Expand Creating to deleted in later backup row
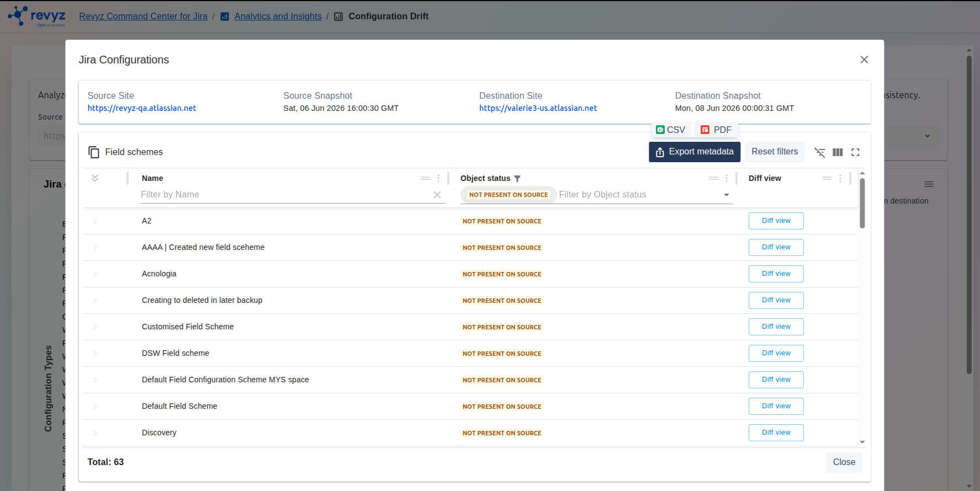The image size is (980, 491). click(x=95, y=301)
